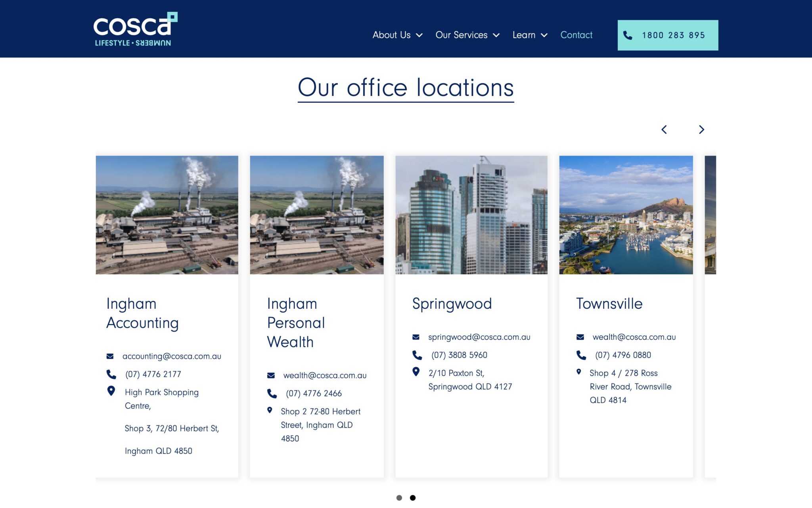The width and height of the screenshot is (812, 508).
Task: Click the envelope icon under Springwood
Action: [x=416, y=337]
